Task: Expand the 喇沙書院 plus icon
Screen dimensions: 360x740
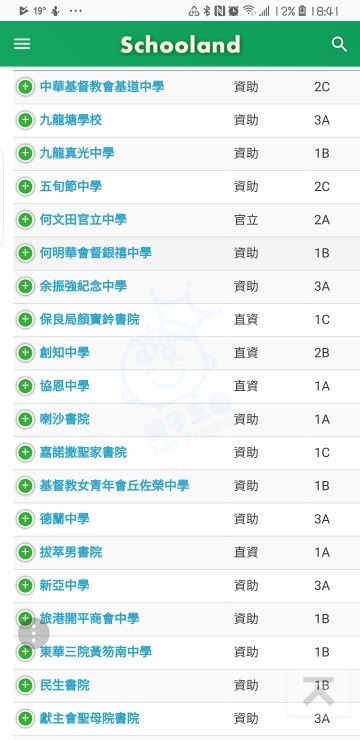Action: 25,419
